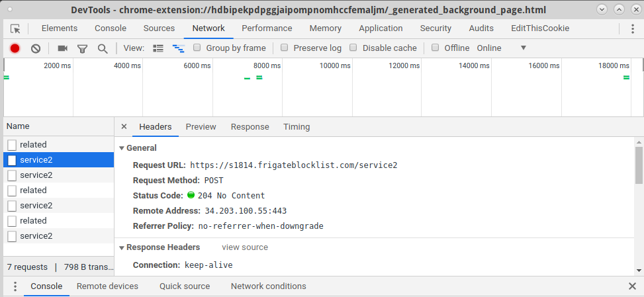Enable the Group by frame checkbox
The width and height of the screenshot is (644, 297).
(x=197, y=48)
